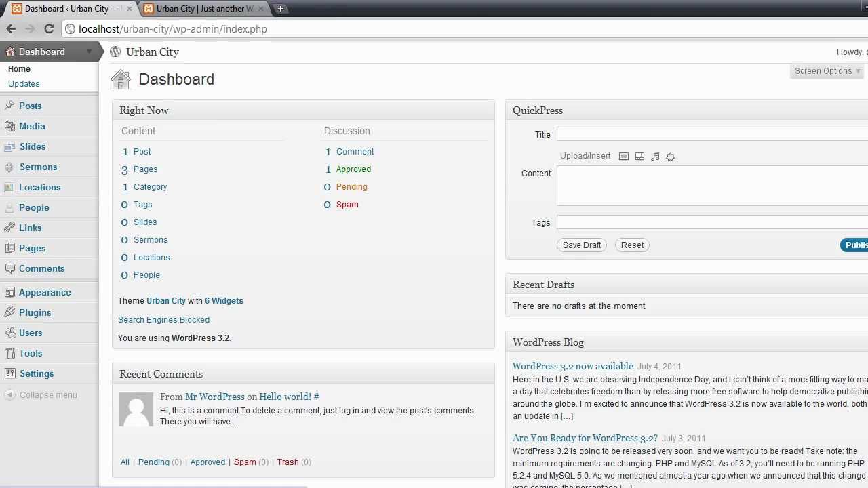The image size is (868, 488).
Task: View Spam comments in Discussion
Action: point(347,205)
